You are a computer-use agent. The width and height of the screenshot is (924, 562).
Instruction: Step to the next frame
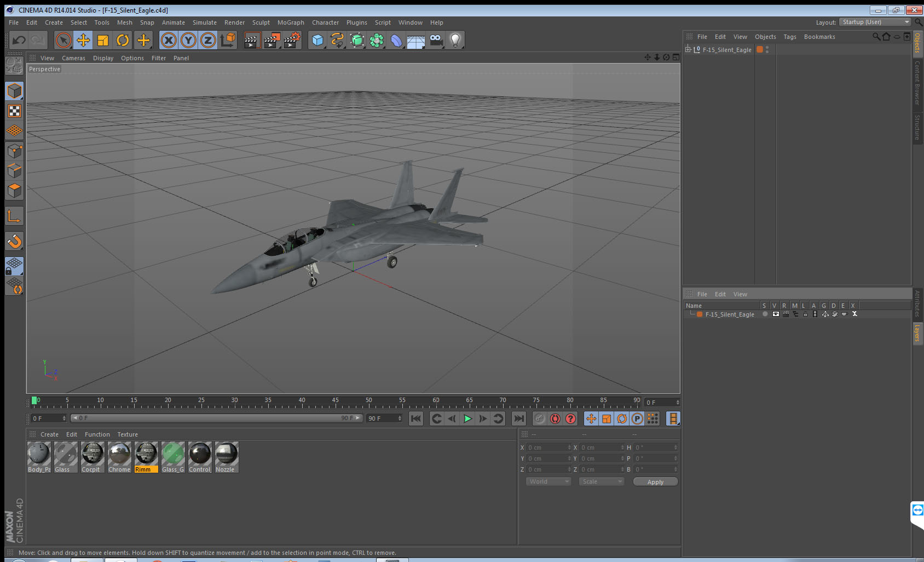tap(483, 418)
